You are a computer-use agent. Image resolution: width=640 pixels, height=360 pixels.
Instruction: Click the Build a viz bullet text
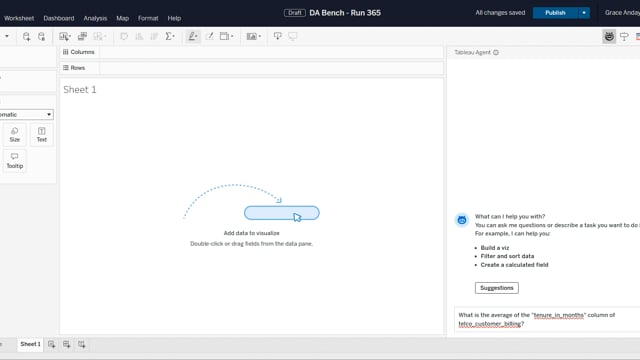pos(495,248)
